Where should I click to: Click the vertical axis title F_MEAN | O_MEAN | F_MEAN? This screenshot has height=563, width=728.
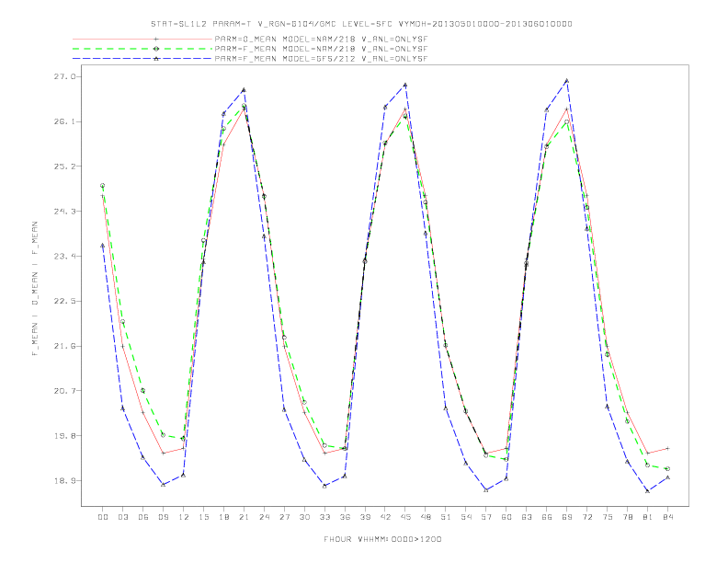35,289
